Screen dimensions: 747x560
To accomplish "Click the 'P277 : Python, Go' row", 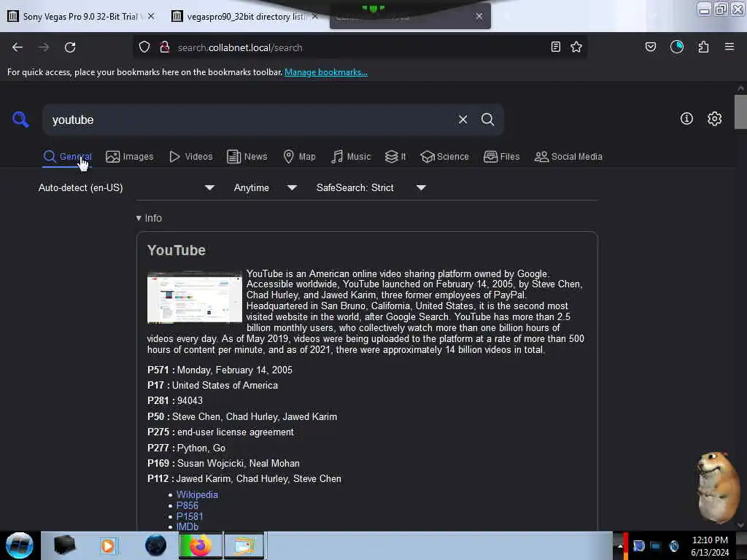I will click(x=186, y=448).
